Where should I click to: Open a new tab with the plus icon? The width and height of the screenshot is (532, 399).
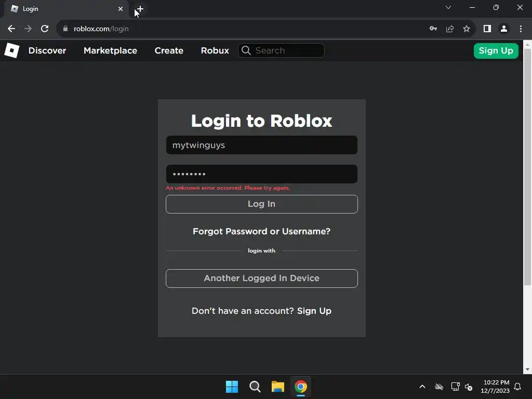[x=140, y=9]
